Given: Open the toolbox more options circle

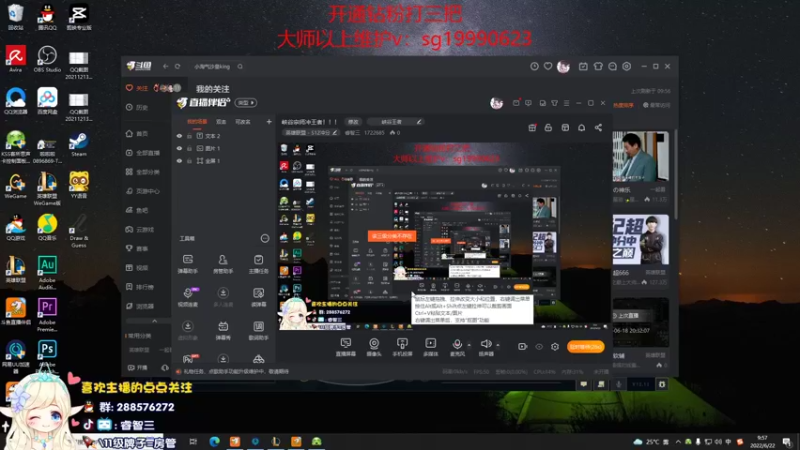Looking at the screenshot, I should 265,238.
